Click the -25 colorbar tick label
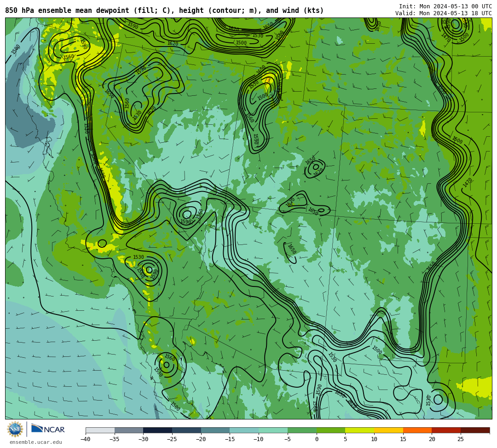The width and height of the screenshot is (497, 448). [172, 439]
